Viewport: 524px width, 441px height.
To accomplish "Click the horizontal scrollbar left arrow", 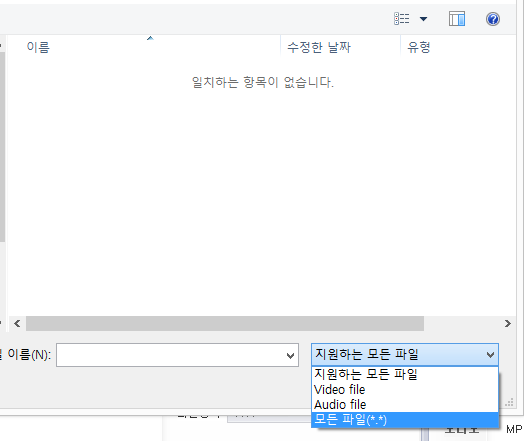I will (17, 323).
